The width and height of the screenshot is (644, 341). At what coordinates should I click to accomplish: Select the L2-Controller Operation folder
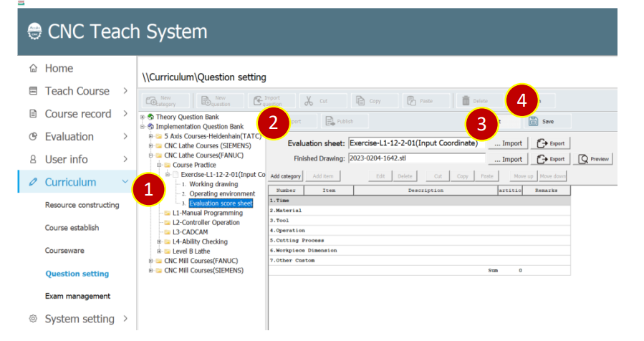[206, 222]
